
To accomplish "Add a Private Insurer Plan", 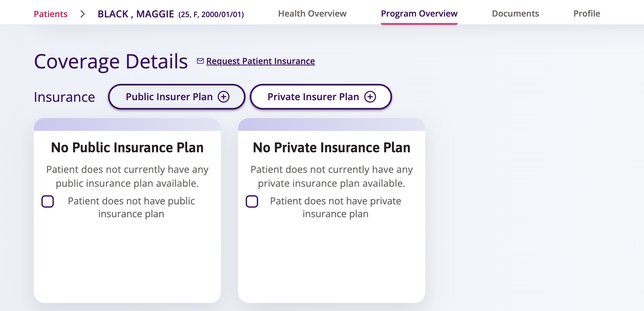I will click(321, 97).
